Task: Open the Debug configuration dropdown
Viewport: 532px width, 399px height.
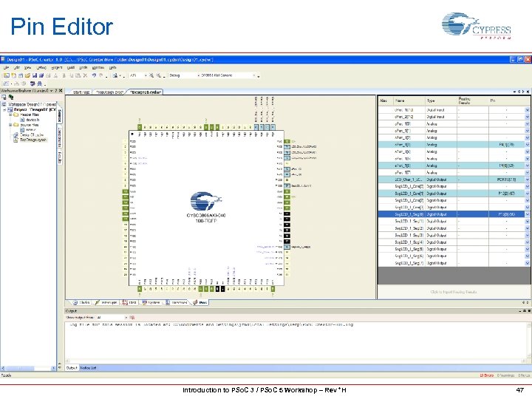Action: pyautogui.click(x=184, y=75)
